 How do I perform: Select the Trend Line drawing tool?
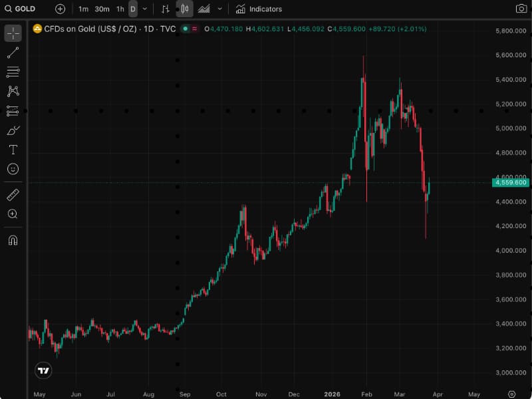click(x=13, y=53)
